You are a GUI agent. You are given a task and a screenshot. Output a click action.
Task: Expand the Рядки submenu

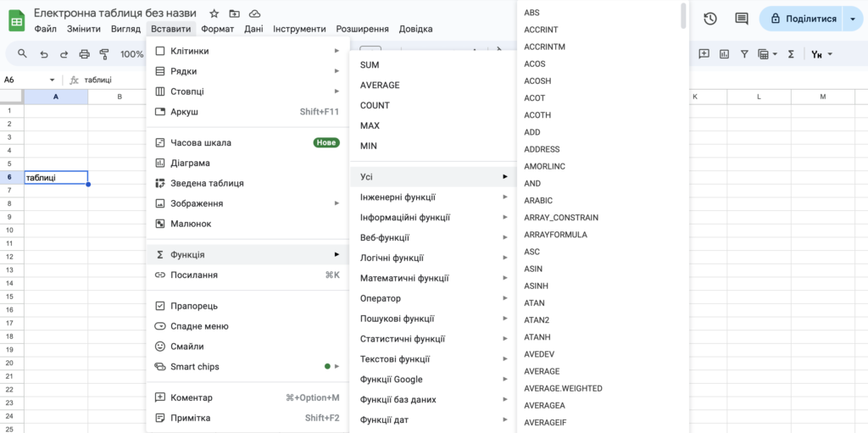click(x=248, y=71)
